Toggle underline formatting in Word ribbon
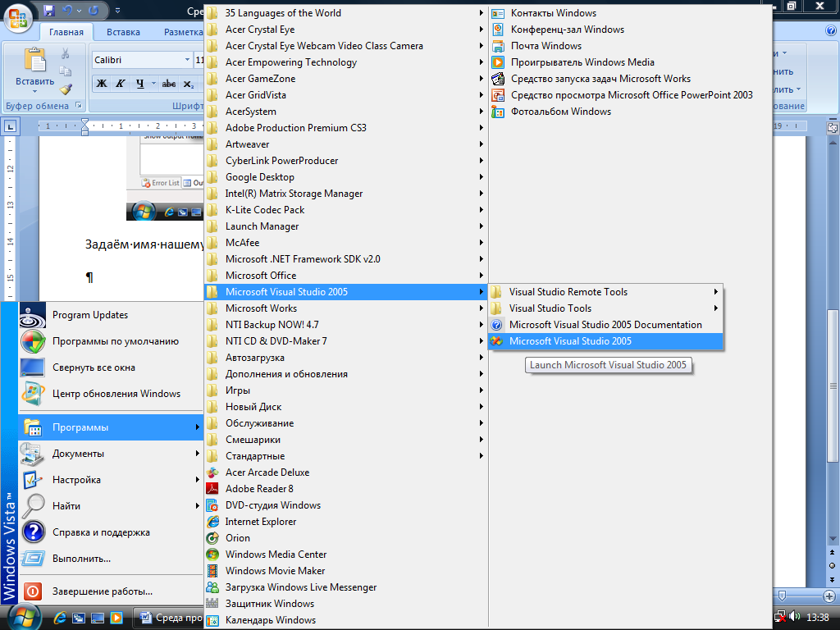This screenshot has height=630, width=840. pos(139,84)
